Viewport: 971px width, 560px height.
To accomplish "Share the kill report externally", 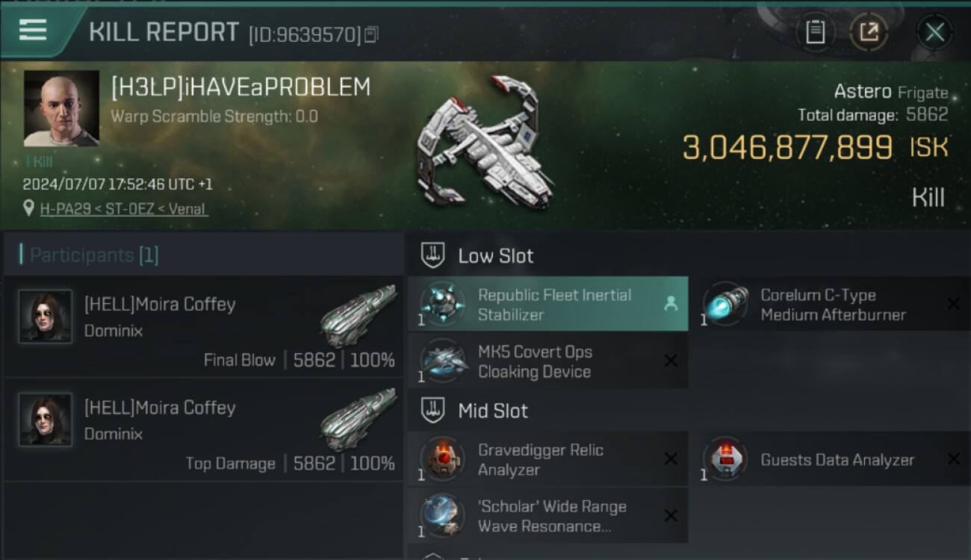I will pos(869,31).
